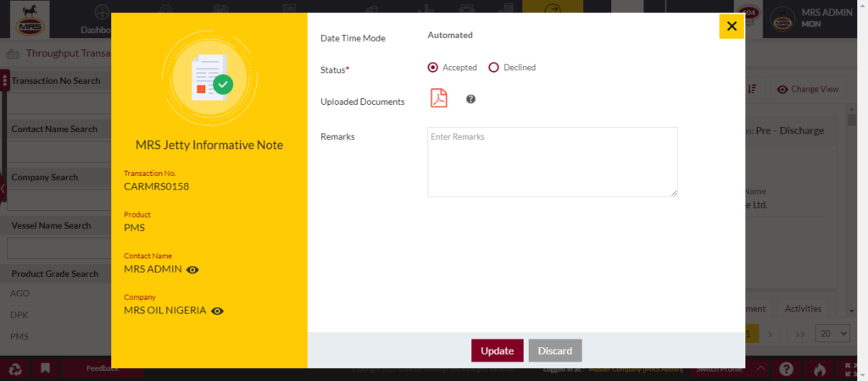
Task: Click the Vessel Name Search input box
Action: pos(59,248)
